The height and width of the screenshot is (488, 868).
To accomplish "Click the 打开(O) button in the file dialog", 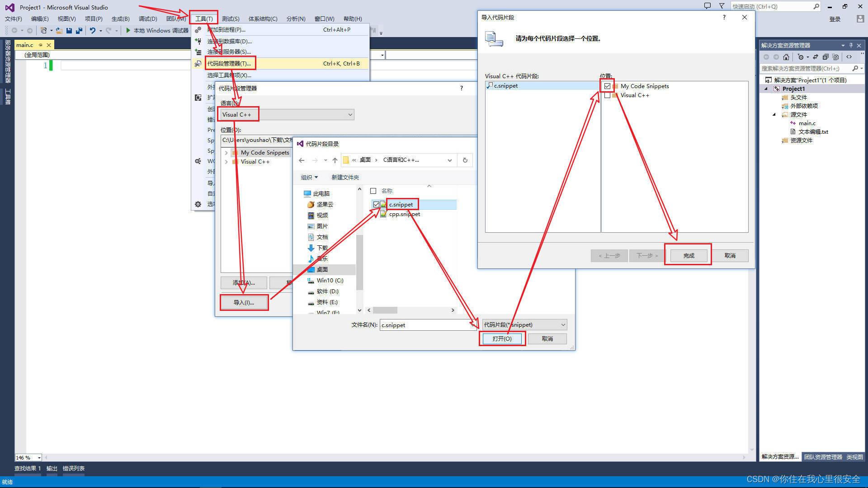I will pyautogui.click(x=502, y=338).
